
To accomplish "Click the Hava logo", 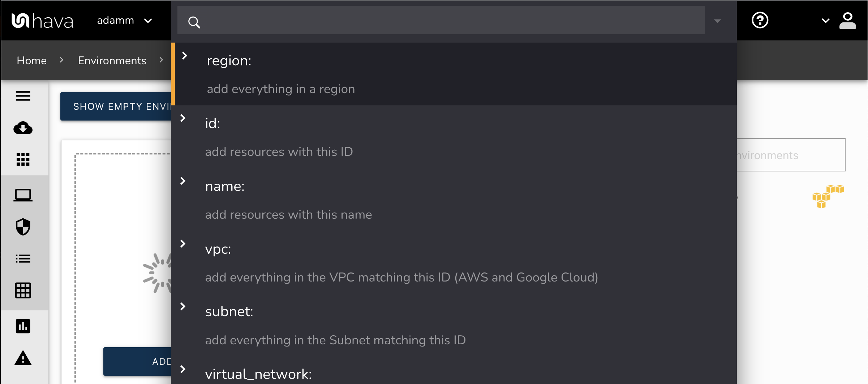I will pos(42,20).
